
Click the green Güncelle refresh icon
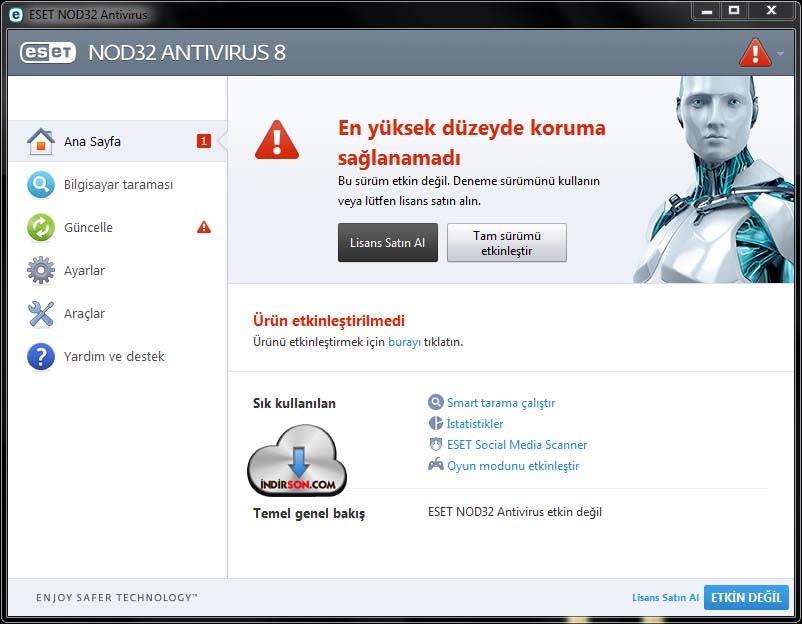[41, 228]
